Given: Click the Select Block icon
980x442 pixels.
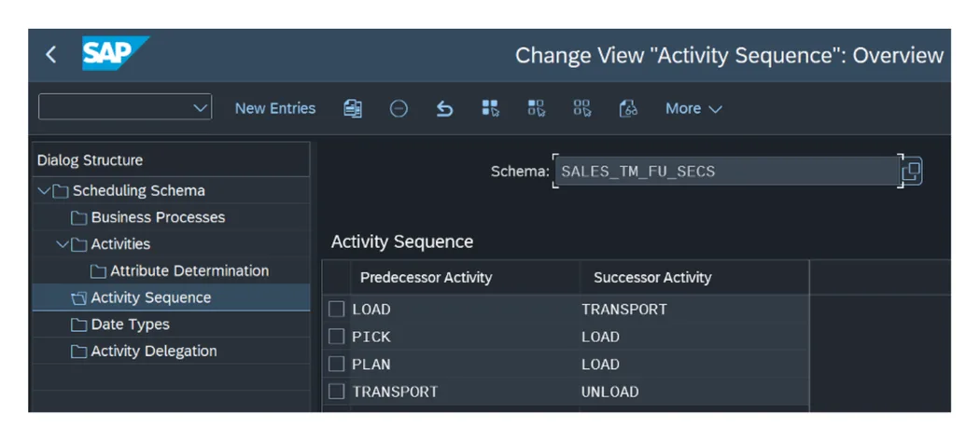Looking at the screenshot, I should (537, 108).
